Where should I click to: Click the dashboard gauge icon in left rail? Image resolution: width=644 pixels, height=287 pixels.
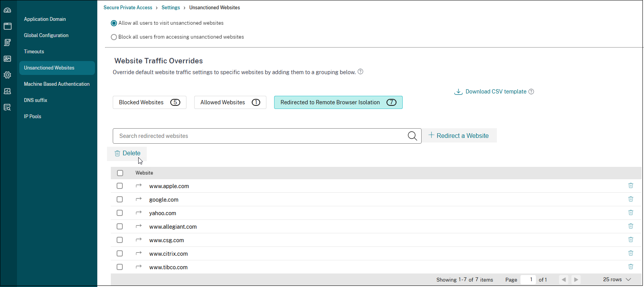[x=7, y=10]
